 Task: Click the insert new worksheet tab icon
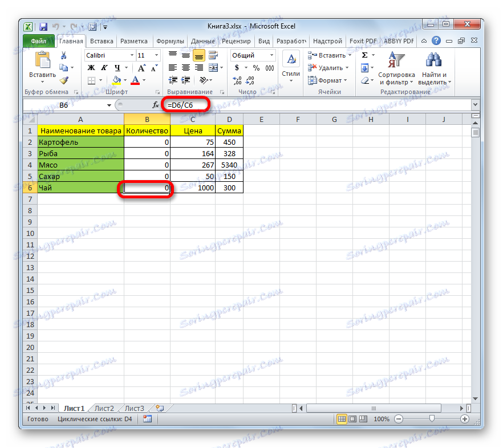[x=160, y=408]
